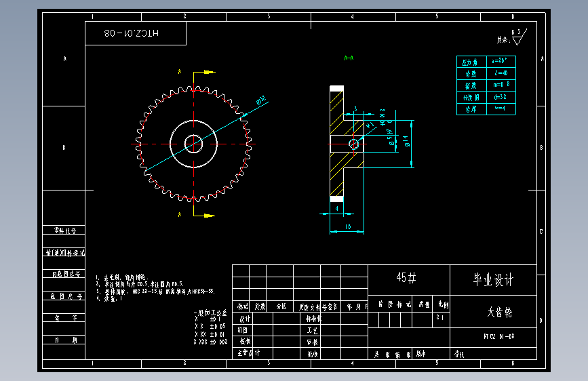
Task: Select the 3 dimension above the hub
Action: click(356, 109)
